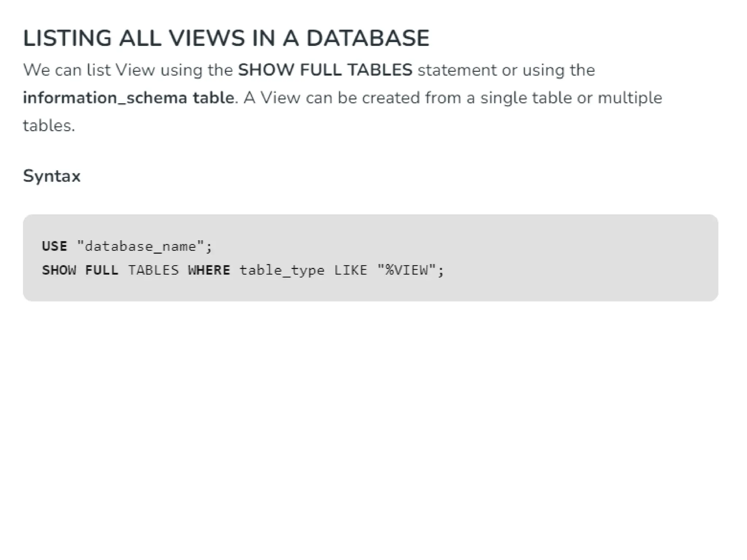Click the 'Syntax' subheading
Screen dimensions: 747x560
click(52, 176)
